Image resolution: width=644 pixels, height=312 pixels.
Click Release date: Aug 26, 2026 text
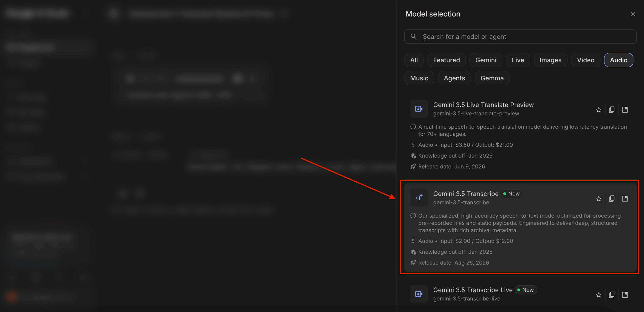pos(454,263)
